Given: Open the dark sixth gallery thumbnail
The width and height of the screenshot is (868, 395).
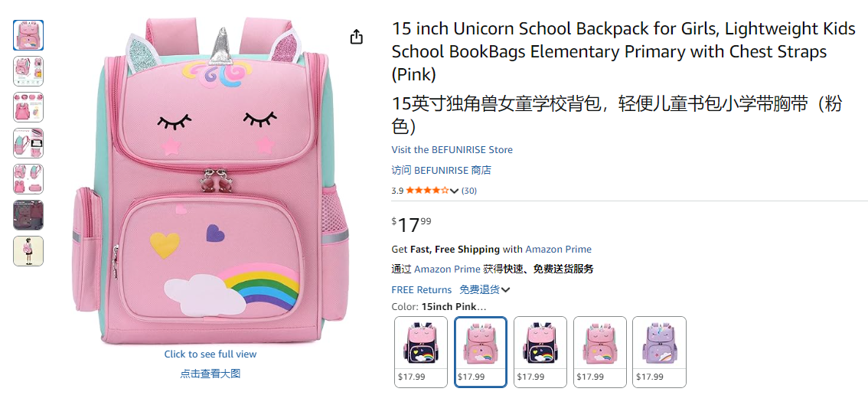Looking at the screenshot, I should pyautogui.click(x=28, y=215).
